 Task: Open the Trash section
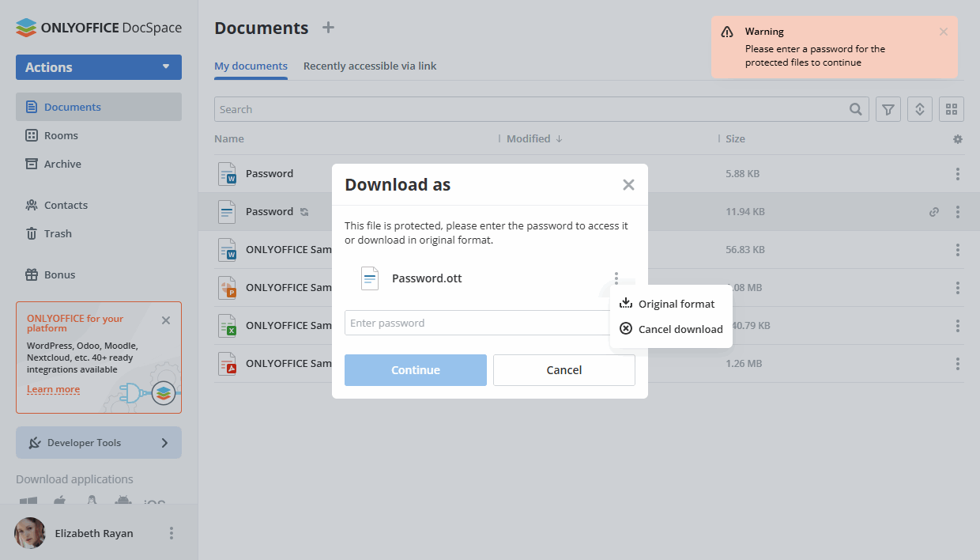99,233
